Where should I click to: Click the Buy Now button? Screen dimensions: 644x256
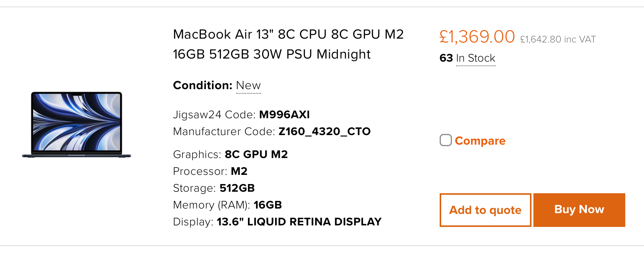pyautogui.click(x=579, y=210)
